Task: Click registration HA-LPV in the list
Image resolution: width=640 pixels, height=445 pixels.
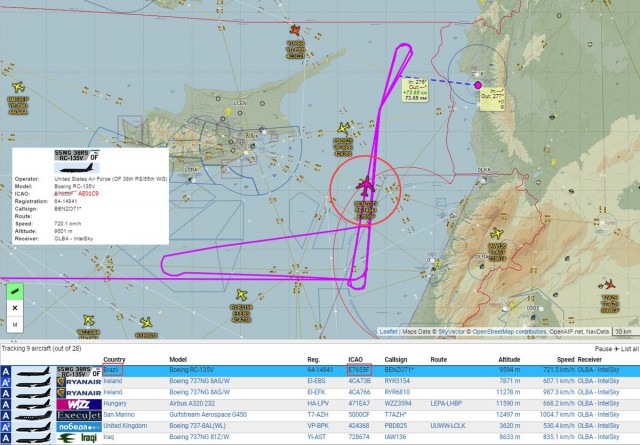Action: click(x=318, y=404)
